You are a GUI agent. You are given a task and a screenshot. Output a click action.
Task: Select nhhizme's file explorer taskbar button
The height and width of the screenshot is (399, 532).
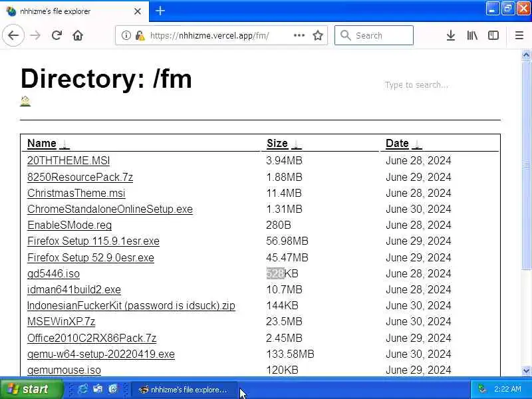[x=184, y=389]
